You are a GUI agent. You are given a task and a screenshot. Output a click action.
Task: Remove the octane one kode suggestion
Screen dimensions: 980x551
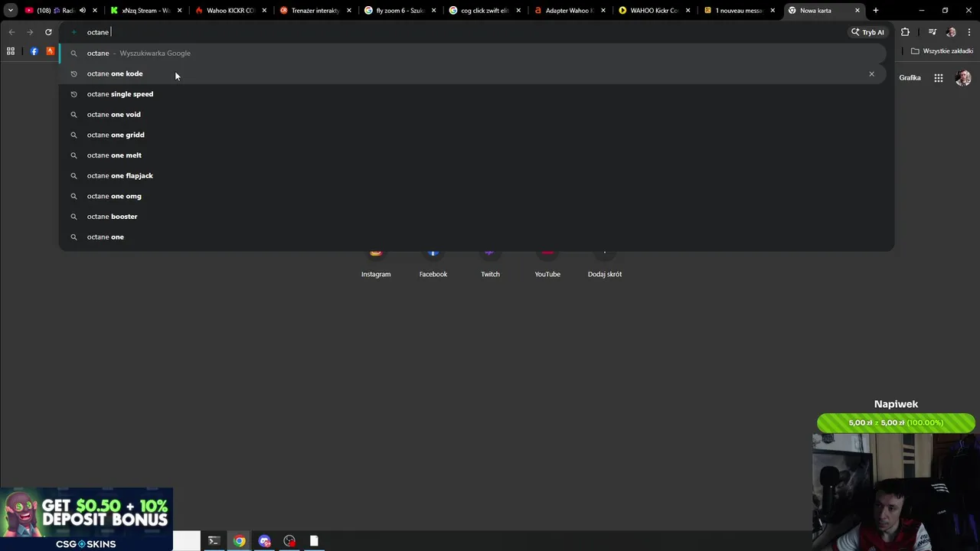[x=871, y=73]
